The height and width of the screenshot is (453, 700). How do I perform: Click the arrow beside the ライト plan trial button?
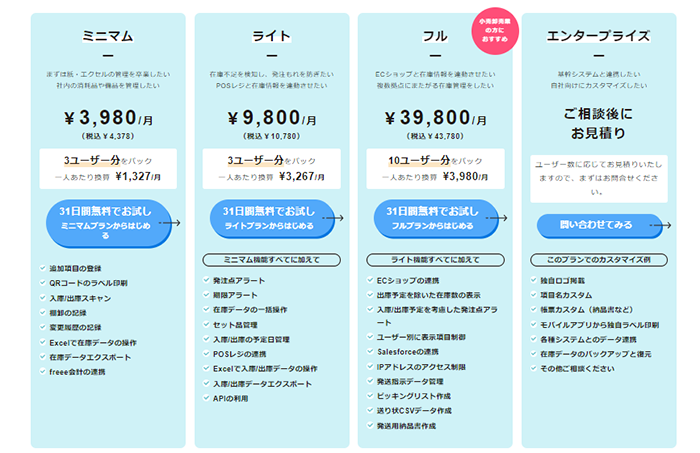point(334,222)
